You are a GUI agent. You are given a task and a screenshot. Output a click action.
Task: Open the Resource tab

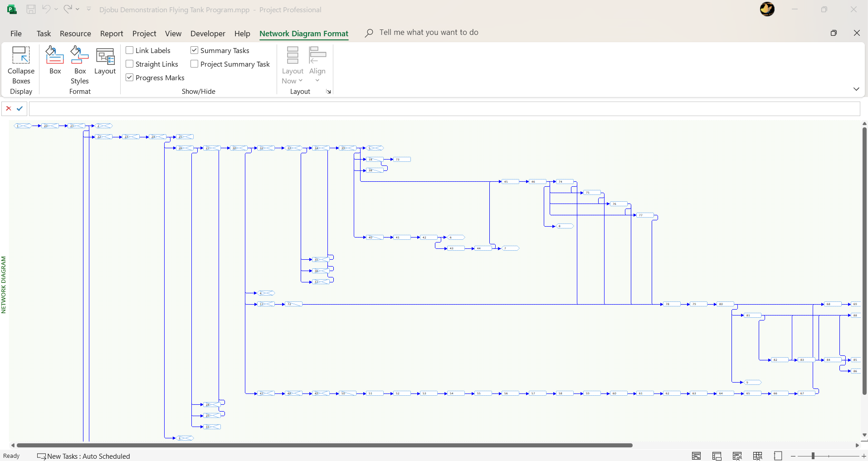(x=75, y=34)
